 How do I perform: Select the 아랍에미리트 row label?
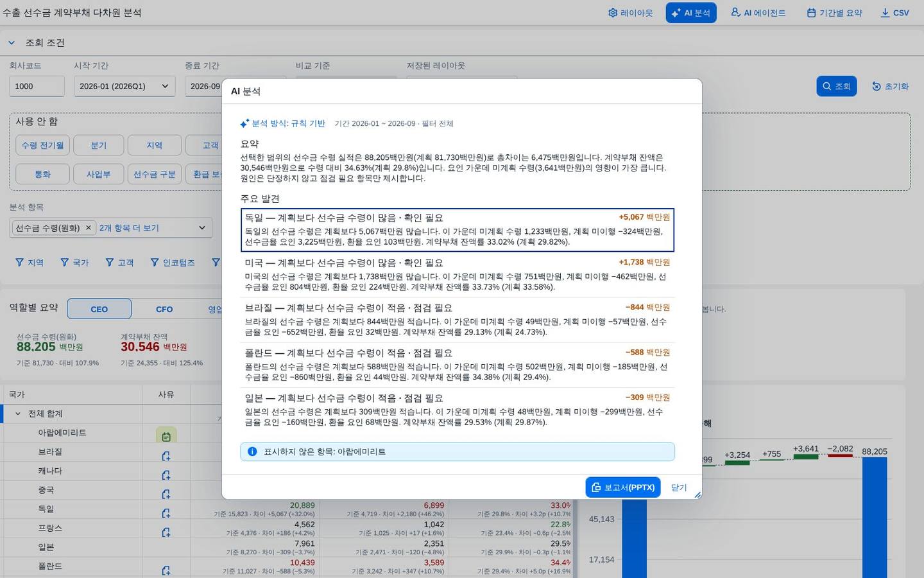[x=62, y=433]
